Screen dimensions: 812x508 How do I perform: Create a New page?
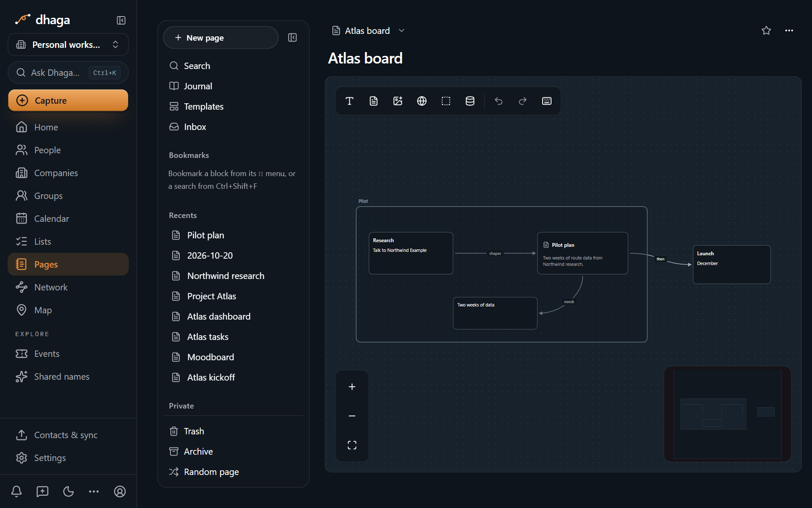[x=221, y=38]
